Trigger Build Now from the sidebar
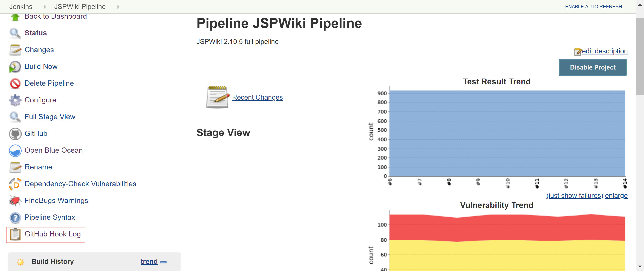Image resolution: width=644 pixels, height=271 pixels. [x=41, y=66]
